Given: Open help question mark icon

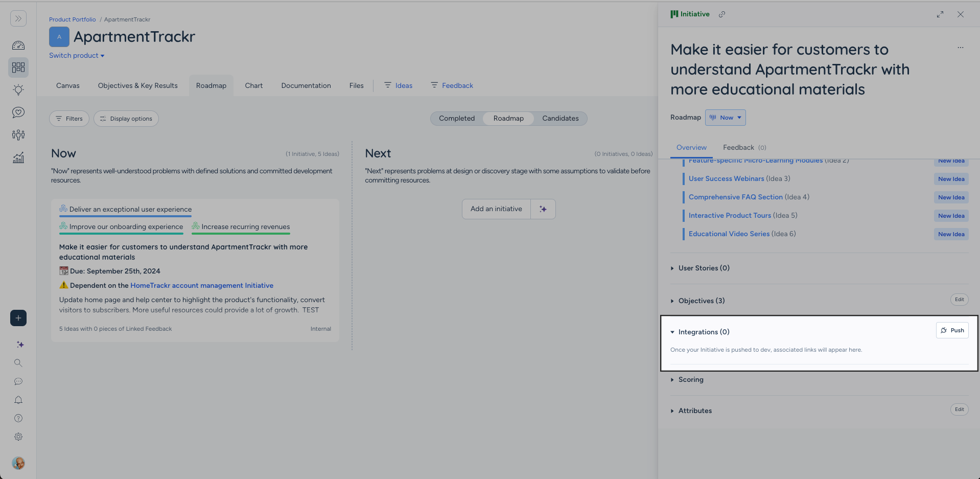Looking at the screenshot, I should [x=18, y=418].
